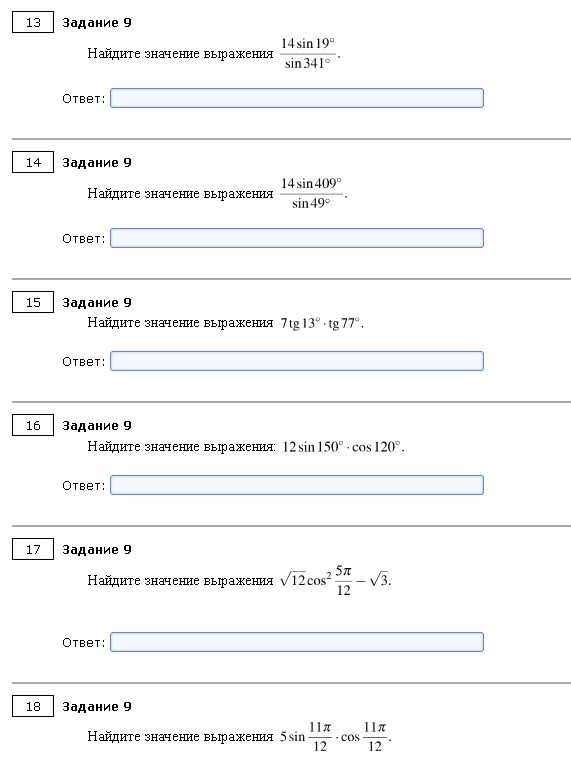Click the 5sin(11π/12)·cos(11π/12) expression
571x768 pixels.
point(334,737)
